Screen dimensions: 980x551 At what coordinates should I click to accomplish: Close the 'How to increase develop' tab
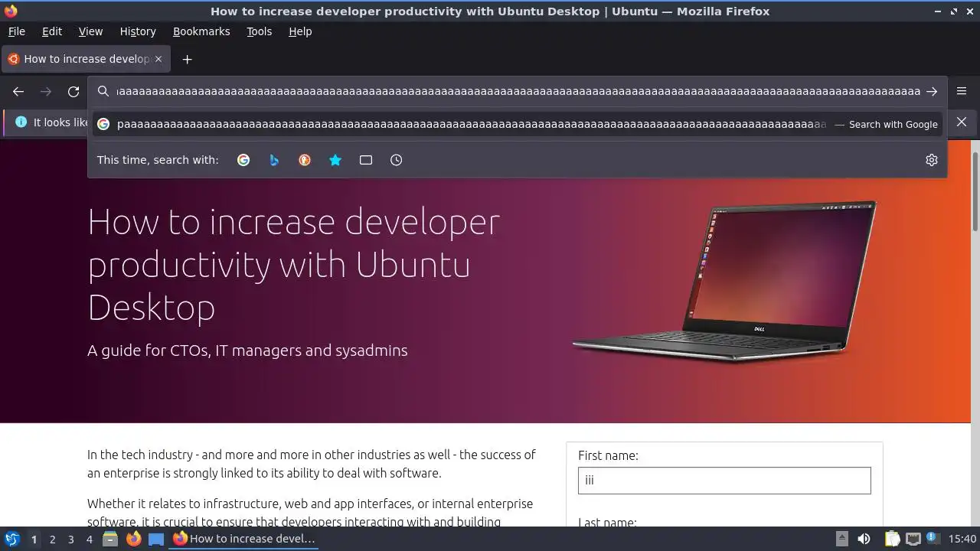click(158, 59)
